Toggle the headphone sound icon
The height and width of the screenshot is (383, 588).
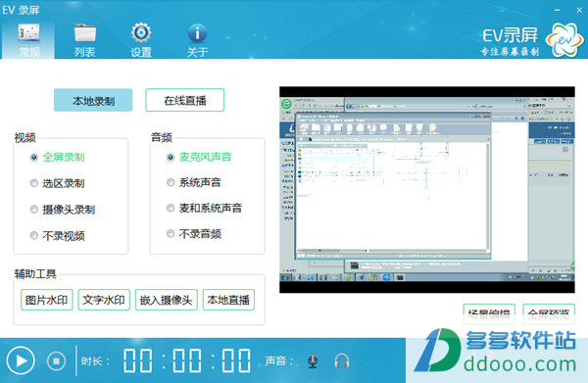(x=342, y=360)
